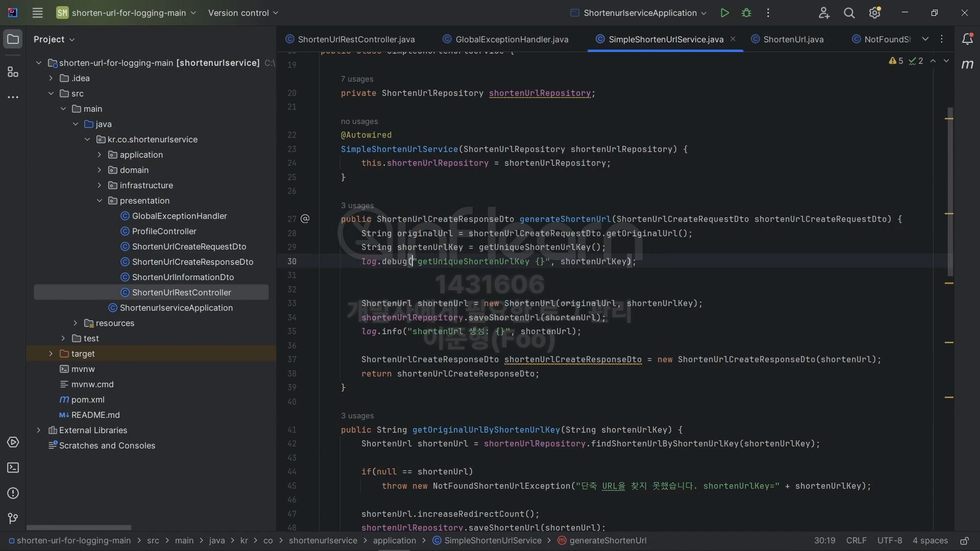Open the Services tool window icon
Image resolution: width=980 pixels, height=551 pixels.
13,442
